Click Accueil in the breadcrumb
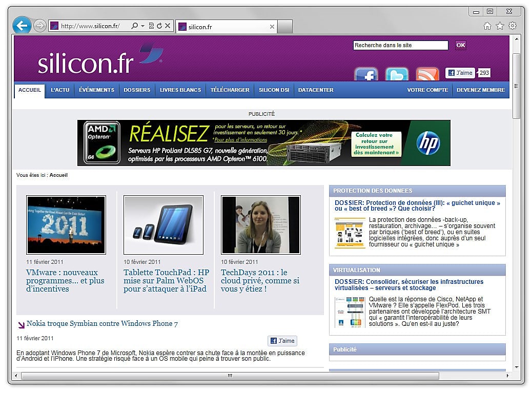This screenshot has width=532, height=393. 58,175
